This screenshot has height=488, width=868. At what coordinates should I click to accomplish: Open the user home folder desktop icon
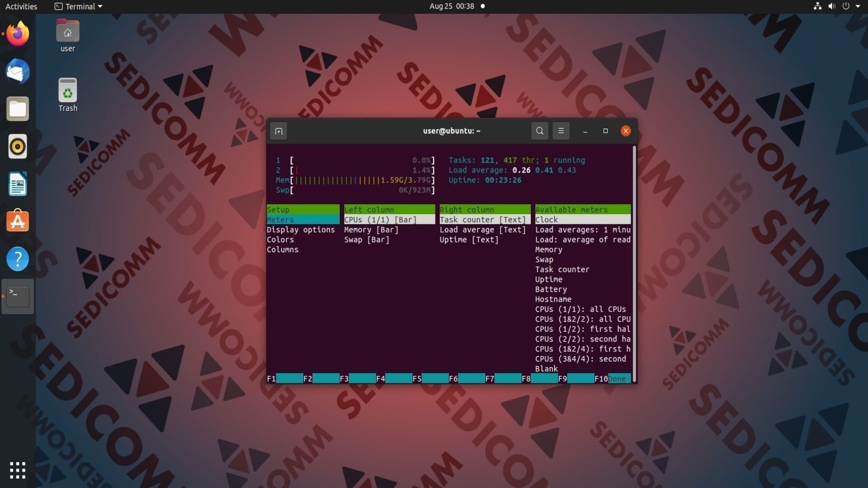[68, 36]
